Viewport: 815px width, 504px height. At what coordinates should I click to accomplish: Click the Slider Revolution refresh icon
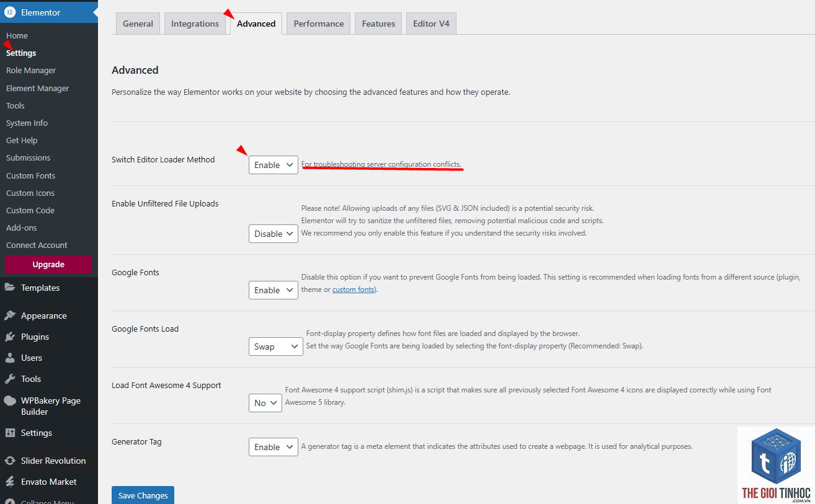coord(10,461)
